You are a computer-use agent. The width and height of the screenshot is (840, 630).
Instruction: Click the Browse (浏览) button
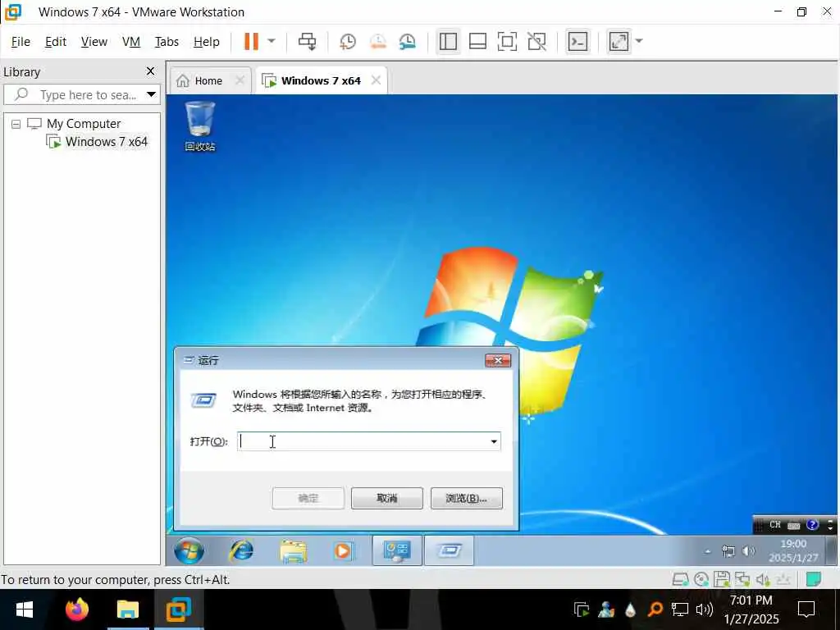click(467, 498)
